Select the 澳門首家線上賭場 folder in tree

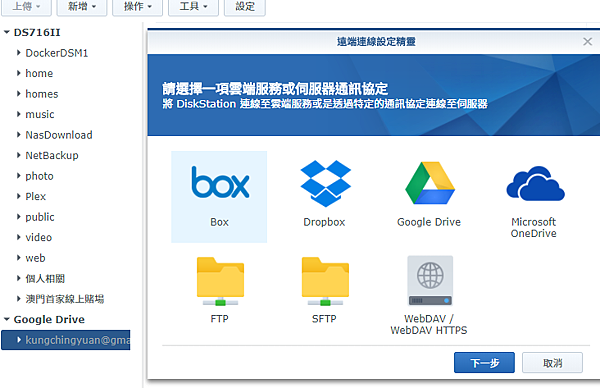(x=65, y=299)
